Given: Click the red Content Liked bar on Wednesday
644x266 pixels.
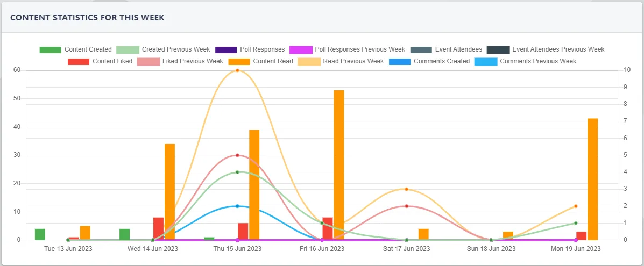Looking at the screenshot, I should [159, 228].
